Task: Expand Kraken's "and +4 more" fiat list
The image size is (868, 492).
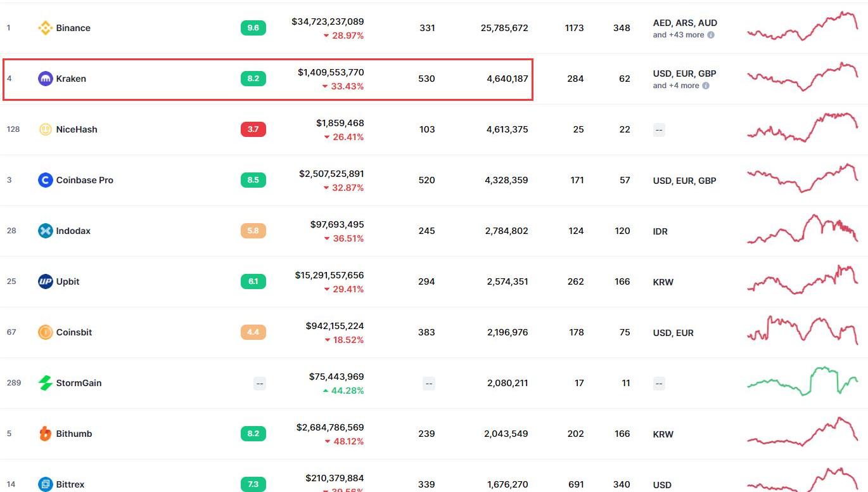Action: (x=675, y=86)
